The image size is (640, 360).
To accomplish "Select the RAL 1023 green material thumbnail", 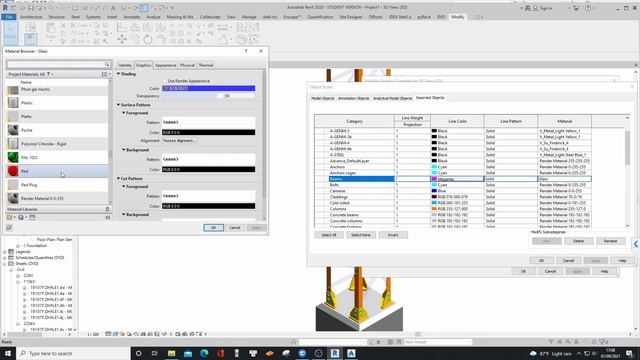I will coord(13,157).
